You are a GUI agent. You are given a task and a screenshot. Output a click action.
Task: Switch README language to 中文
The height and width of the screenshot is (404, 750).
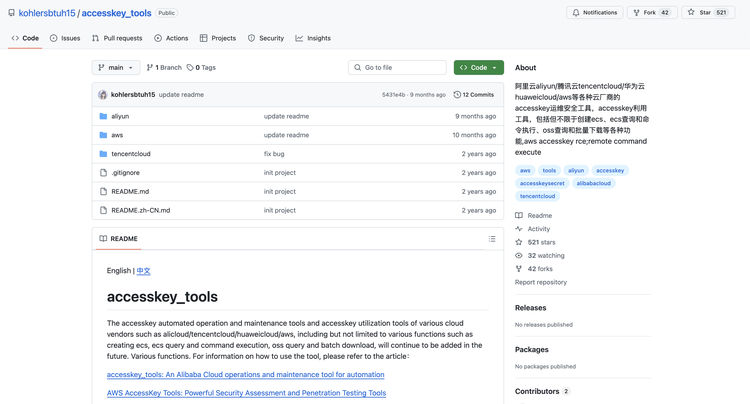tap(143, 271)
